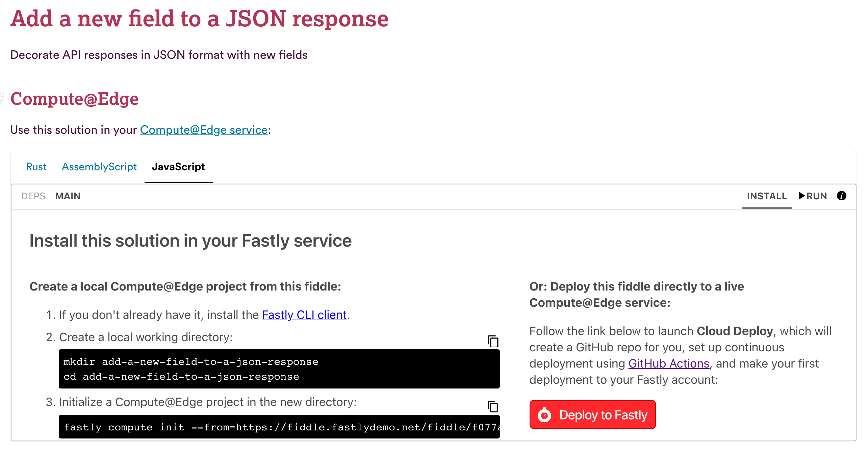Click the hash anchor beside Compute@Edge heading

pos(2,99)
